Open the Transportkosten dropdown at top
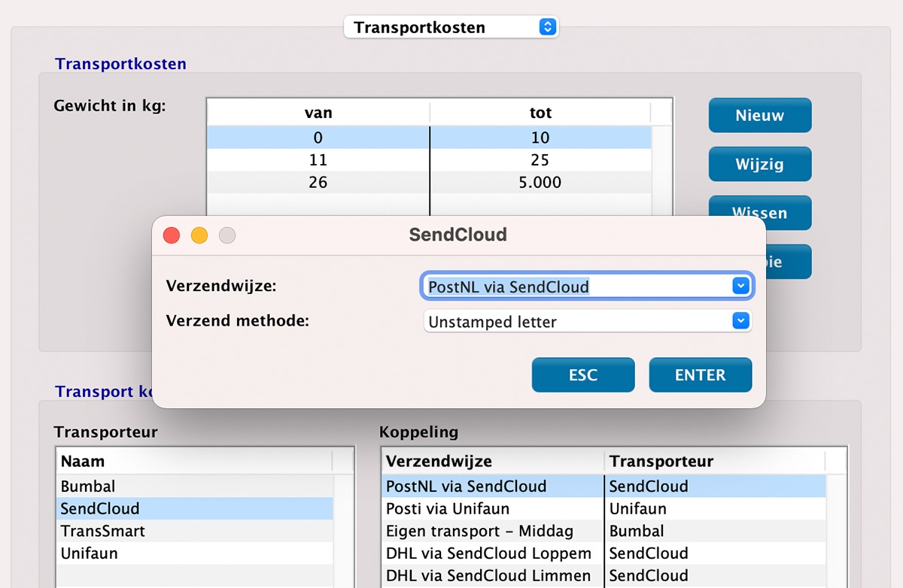903x588 pixels. (451, 28)
